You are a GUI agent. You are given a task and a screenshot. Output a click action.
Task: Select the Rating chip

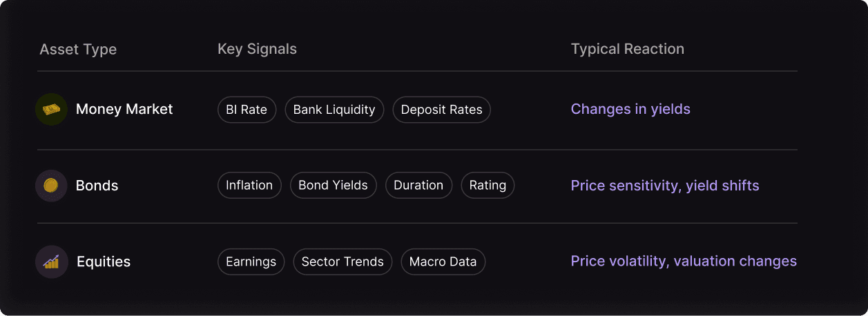click(x=488, y=186)
